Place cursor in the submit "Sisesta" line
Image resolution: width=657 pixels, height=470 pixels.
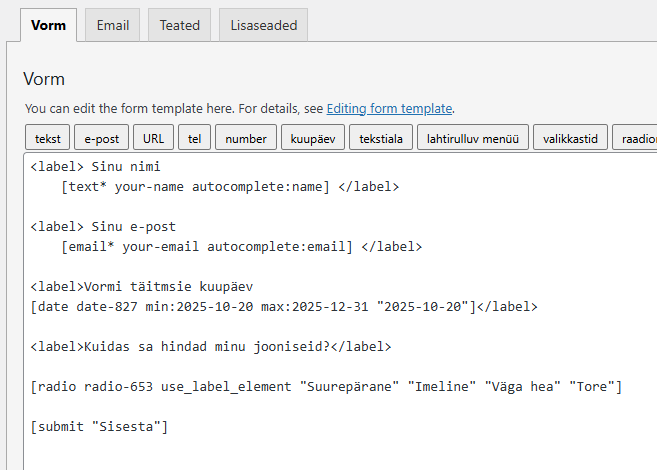tap(100, 427)
